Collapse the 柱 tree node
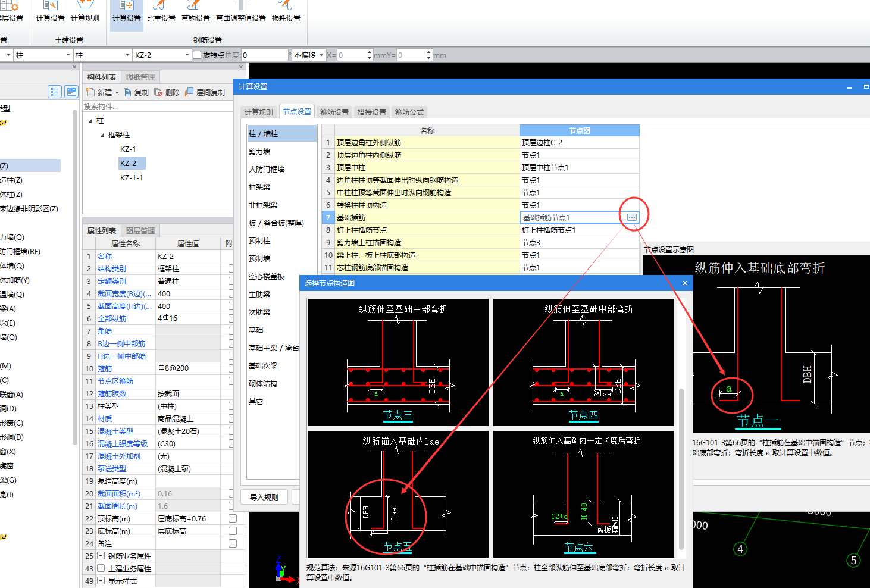Screen dimensions: 870x588 point(90,121)
